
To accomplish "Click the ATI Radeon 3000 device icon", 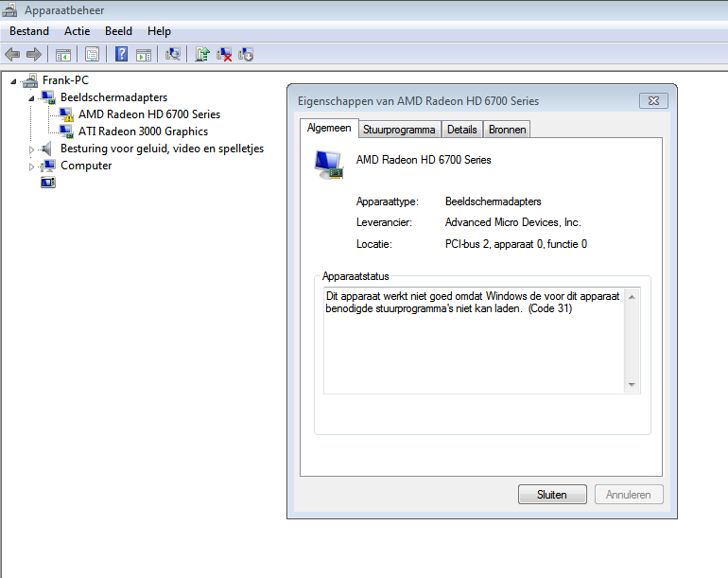I will 66,131.
